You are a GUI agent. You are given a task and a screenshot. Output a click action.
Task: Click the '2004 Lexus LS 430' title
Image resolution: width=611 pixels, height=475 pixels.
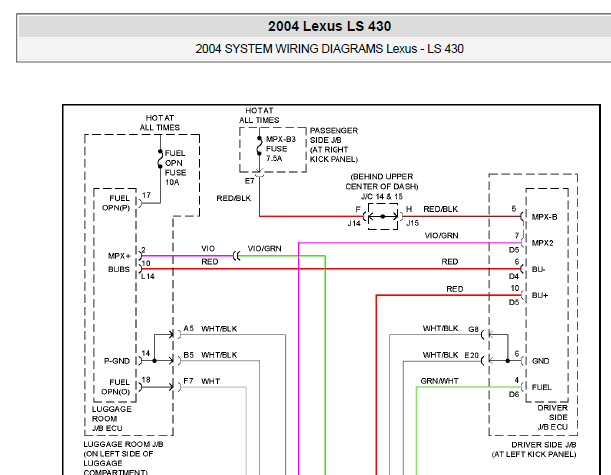click(x=329, y=26)
